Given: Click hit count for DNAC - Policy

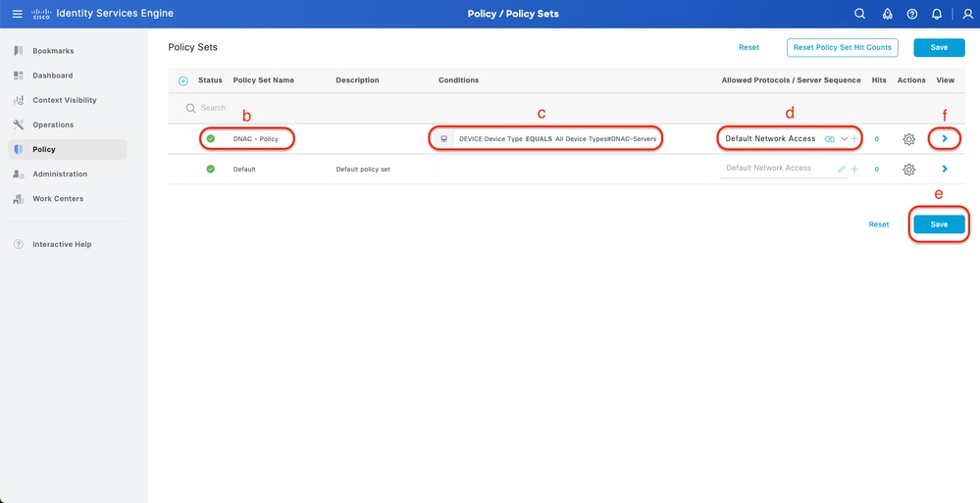Looking at the screenshot, I should (876, 139).
